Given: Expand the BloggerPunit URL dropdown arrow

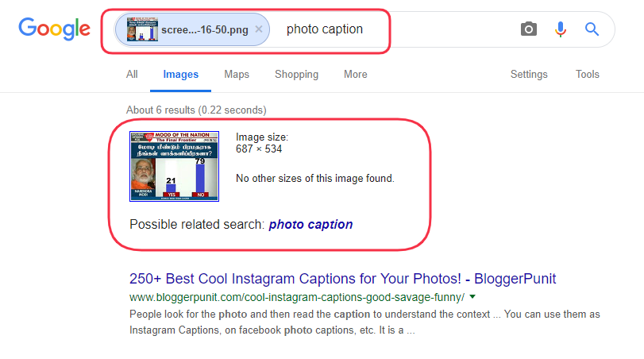Looking at the screenshot, I should [472, 296].
